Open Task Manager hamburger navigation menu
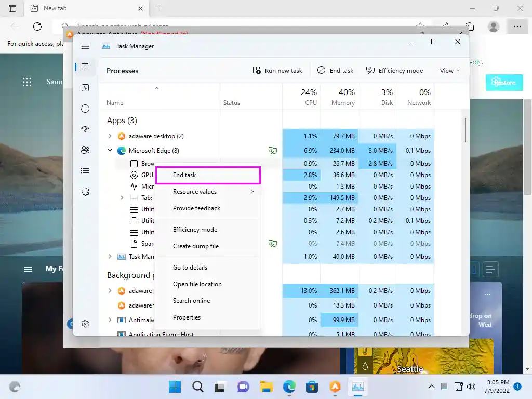The image size is (532, 399). [85, 46]
